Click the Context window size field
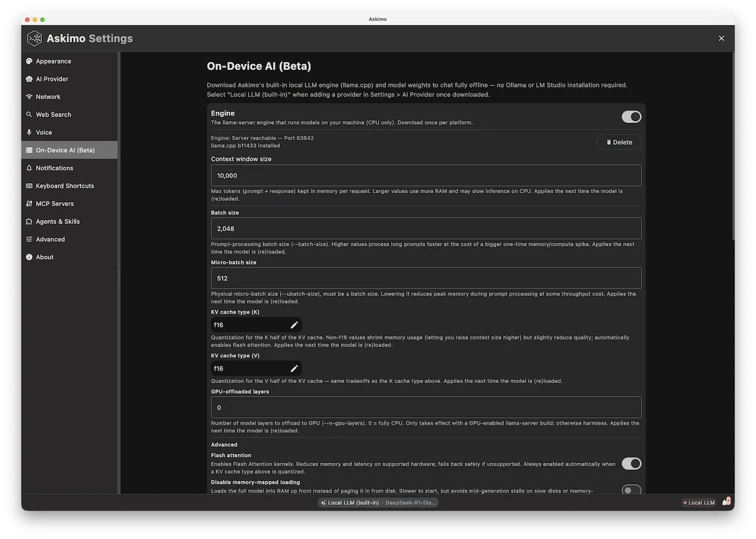This screenshot has height=539, width=756. click(426, 176)
